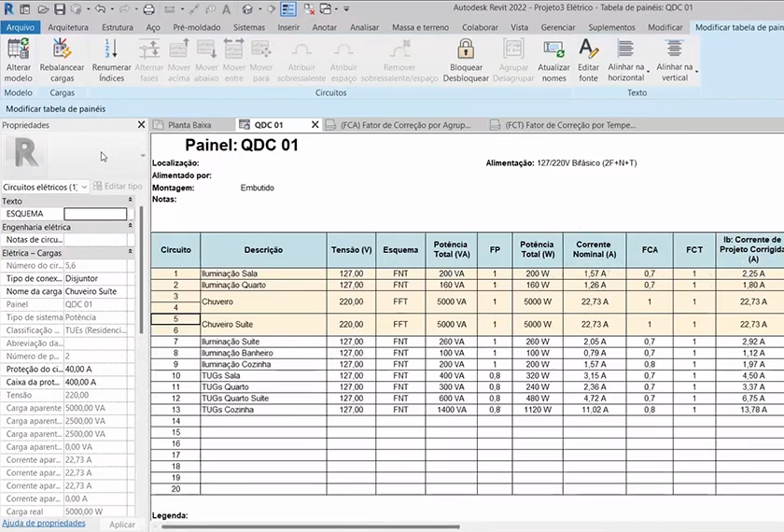The width and height of the screenshot is (784, 532).
Task: Open the Arquitetura ribbon tab
Action: coord(68,28)
